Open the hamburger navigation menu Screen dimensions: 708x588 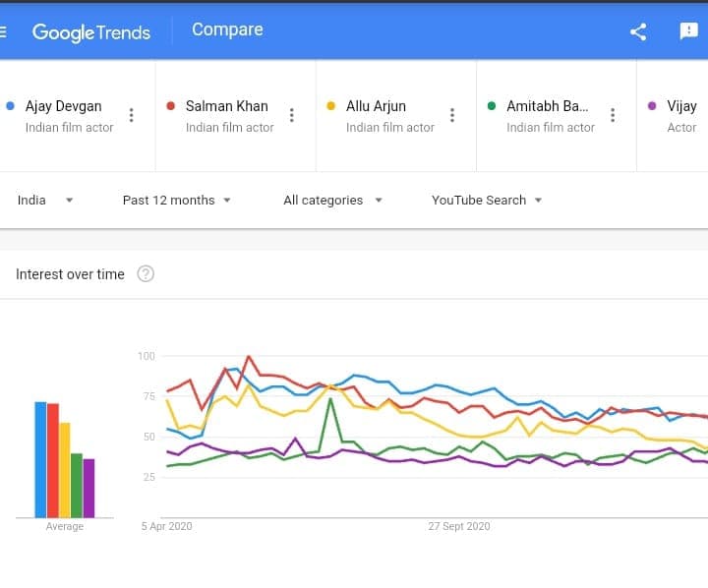click(4, 31)
